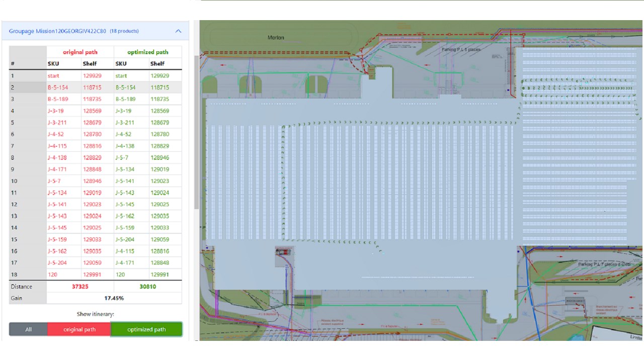The image size is (644, 362).
Task: Select the highlighted row number 2
Action: 28,87
